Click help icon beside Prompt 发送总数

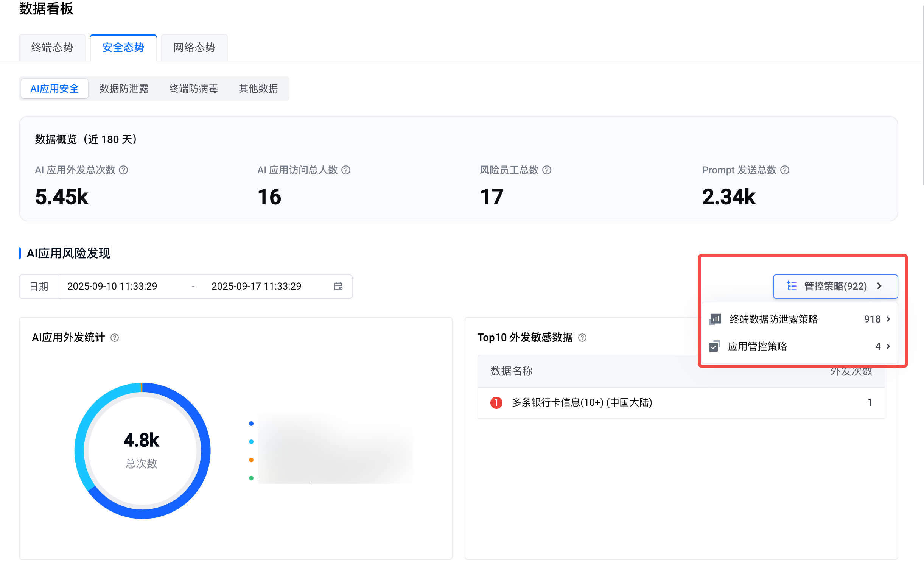(x=785, y=170)
